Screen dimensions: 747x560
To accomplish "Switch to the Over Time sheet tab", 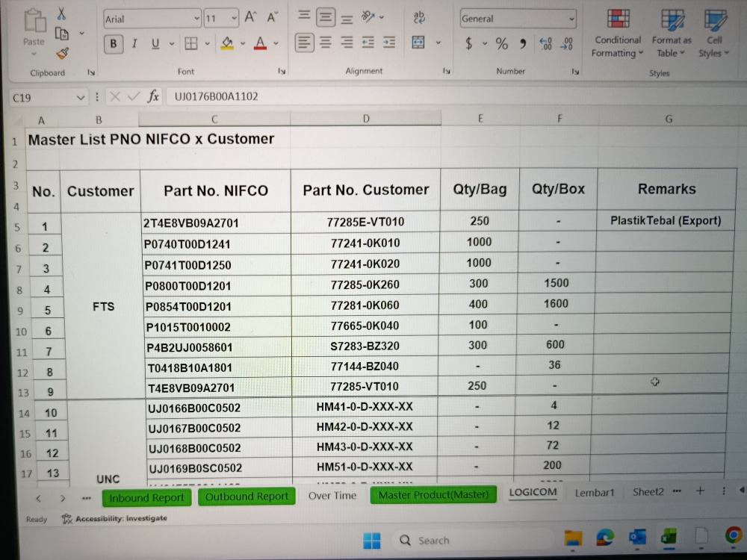I will click(332, 496).
